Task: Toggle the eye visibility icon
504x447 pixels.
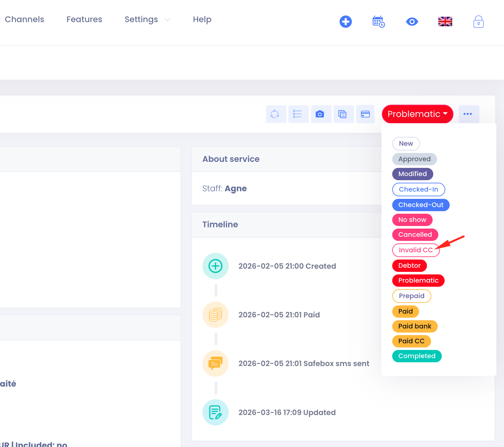Action: tap(412, 22)
